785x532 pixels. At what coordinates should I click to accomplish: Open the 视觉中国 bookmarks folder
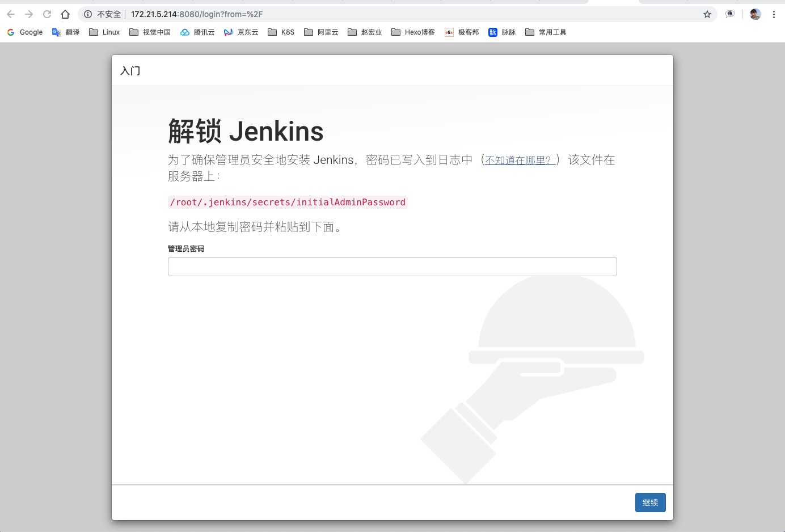point(150,32)
